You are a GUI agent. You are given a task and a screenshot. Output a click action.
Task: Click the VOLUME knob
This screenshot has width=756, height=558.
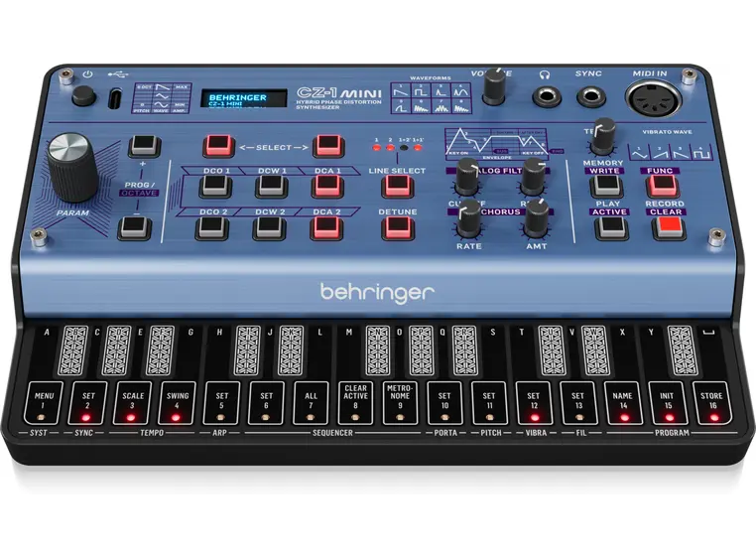(x=495, y=87)
